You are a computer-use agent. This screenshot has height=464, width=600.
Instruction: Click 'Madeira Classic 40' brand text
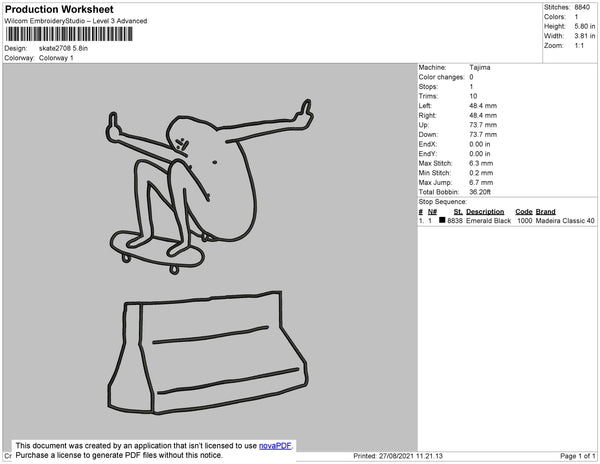[565, 221]
